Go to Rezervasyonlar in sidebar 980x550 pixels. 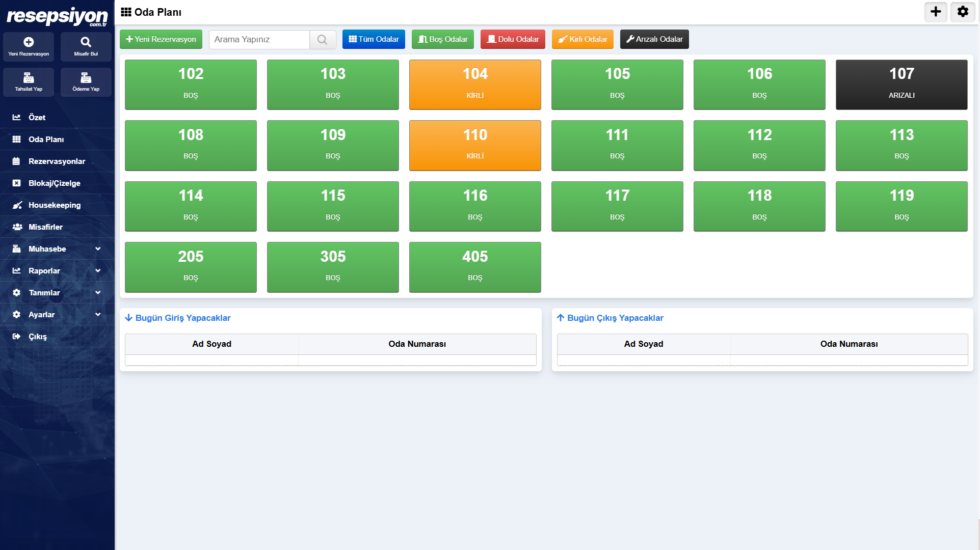click(x=57, y=161)
